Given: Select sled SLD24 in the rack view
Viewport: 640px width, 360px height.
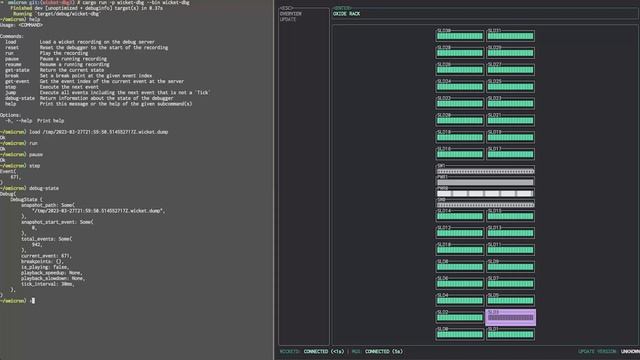Looking at the screenshot, I should 460,87.
